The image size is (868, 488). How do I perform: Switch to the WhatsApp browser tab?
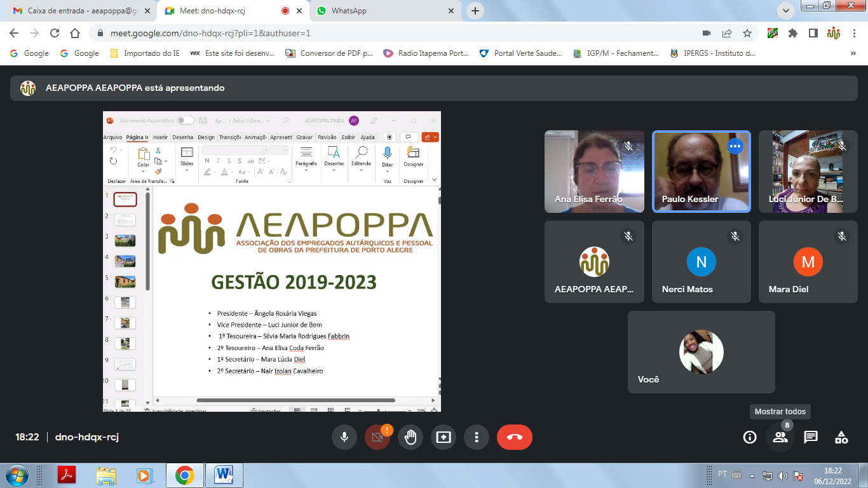(385, 11)
